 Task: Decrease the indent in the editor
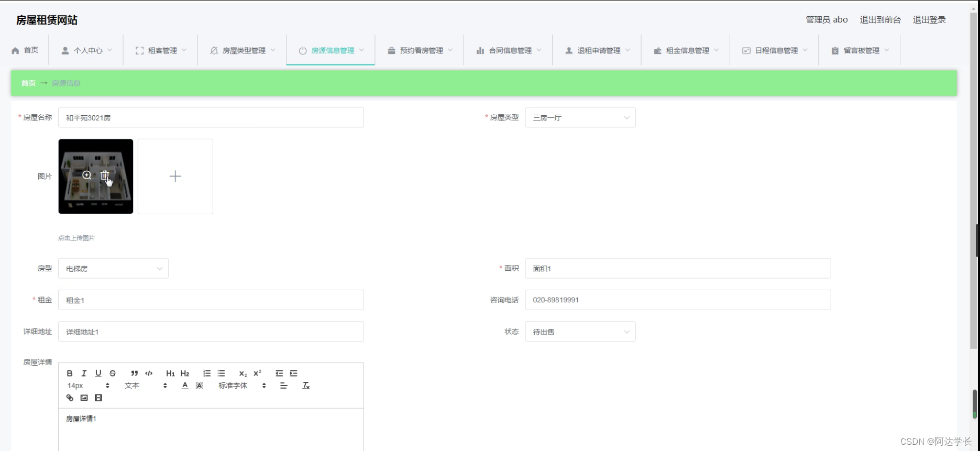279,373
